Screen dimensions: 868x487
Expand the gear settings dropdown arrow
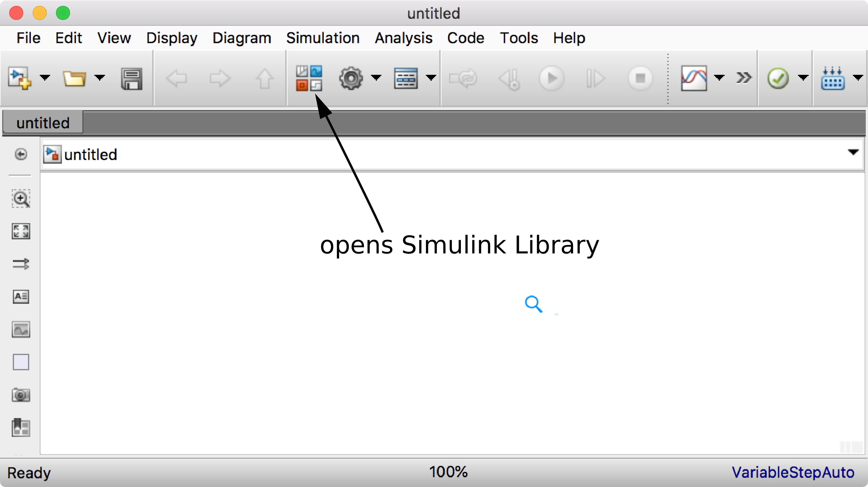click(376, 78)
